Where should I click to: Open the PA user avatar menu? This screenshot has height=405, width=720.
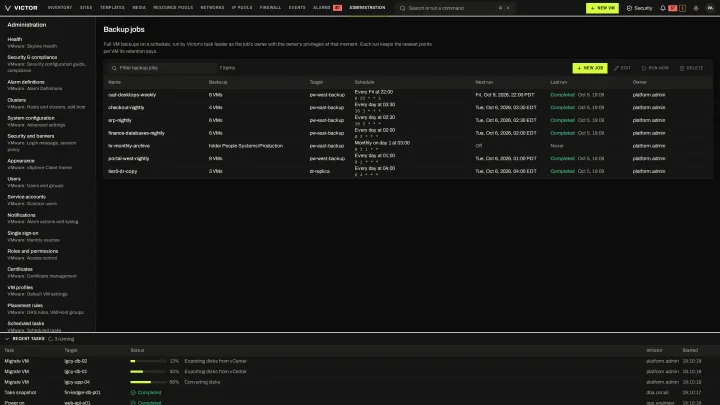click(x=710, y=8)
